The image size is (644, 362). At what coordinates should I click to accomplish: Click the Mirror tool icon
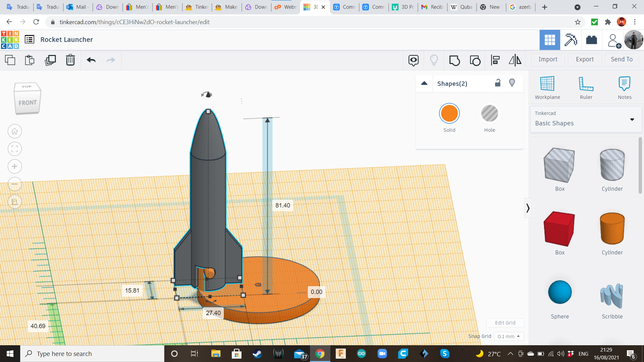tap(515, 60)
